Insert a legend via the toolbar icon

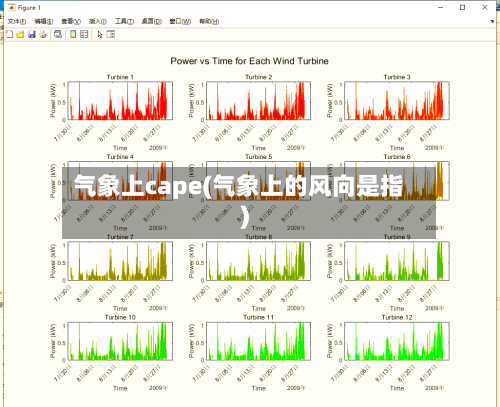click(x=84, y=34)
